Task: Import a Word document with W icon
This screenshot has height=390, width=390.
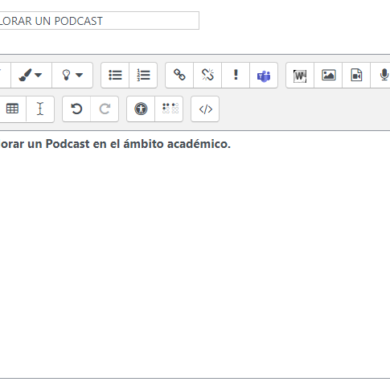Action: [300, 75]
